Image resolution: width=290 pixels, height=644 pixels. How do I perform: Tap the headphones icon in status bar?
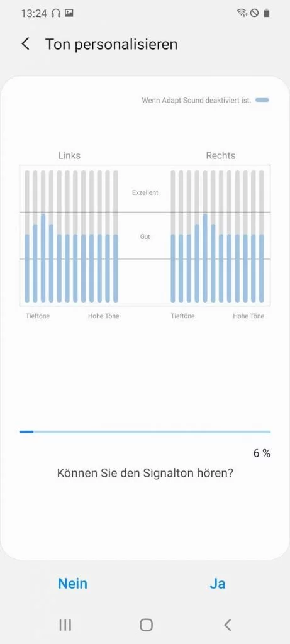[x=56, y=14]
